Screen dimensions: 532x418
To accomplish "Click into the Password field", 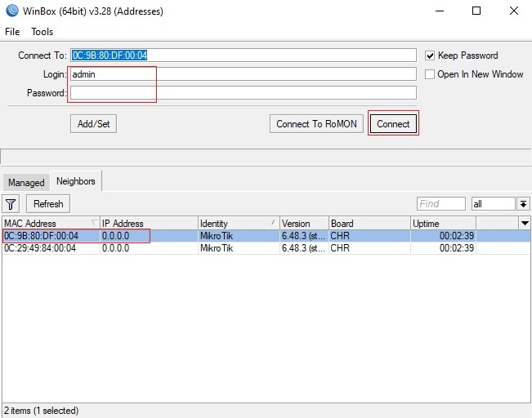I will (x=244, y=93).
